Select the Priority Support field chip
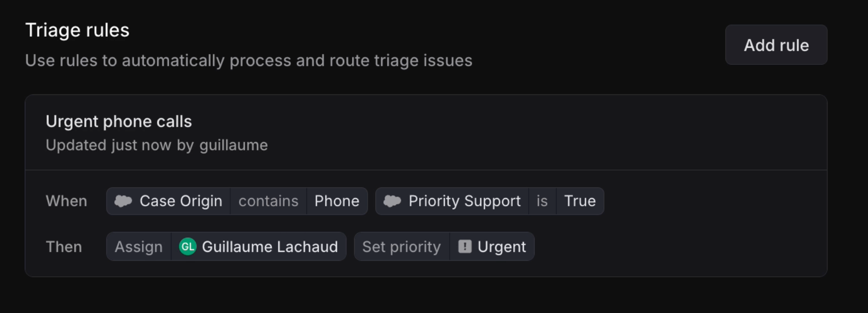The width and height of the screenshot is (868, 313). click(451, 201)
